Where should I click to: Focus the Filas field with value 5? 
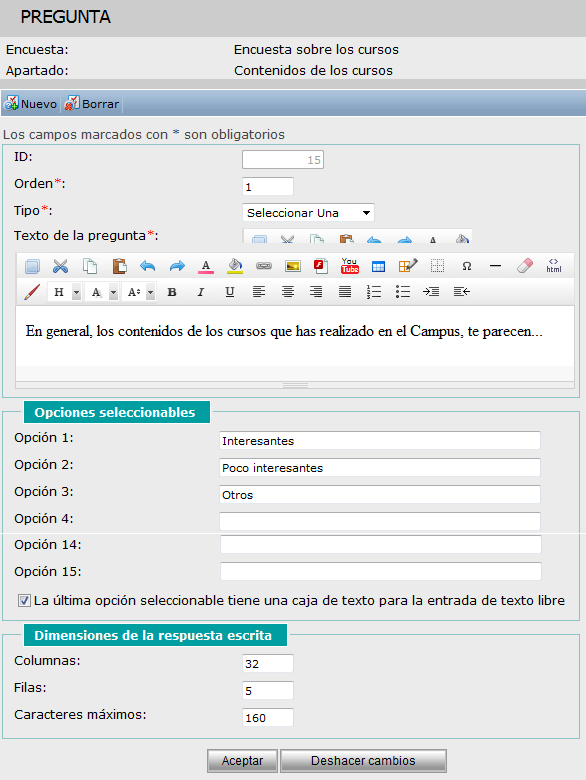[x=268, y=690]
